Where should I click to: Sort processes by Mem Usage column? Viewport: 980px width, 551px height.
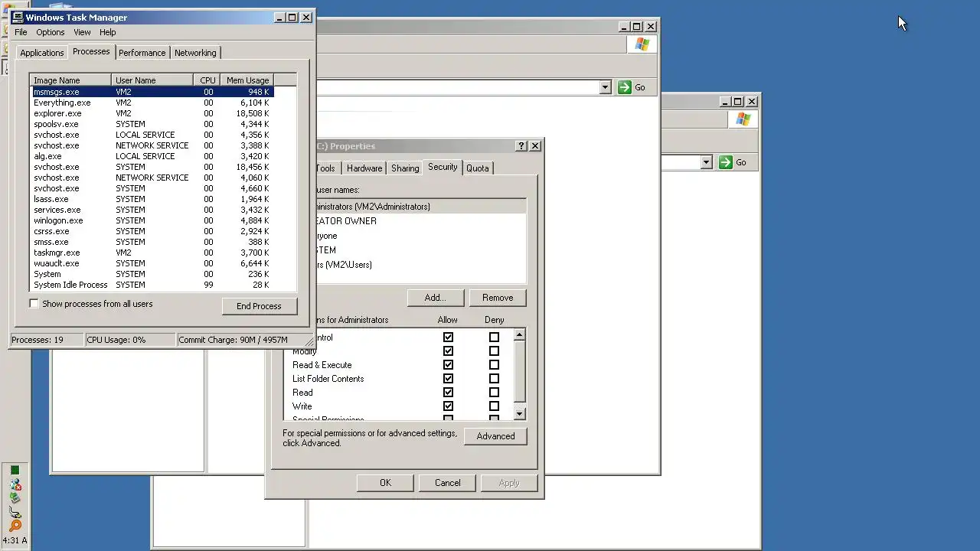pos(247,80)
